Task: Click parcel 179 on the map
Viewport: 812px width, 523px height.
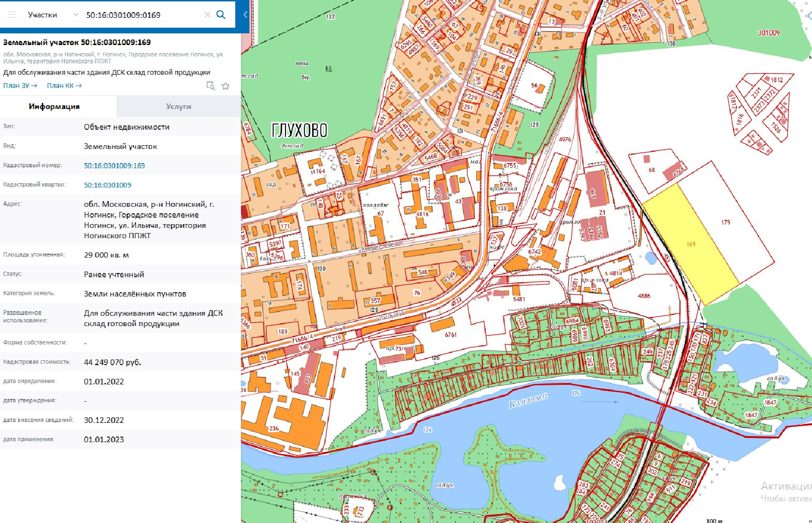Action: (x=726, y=222)
